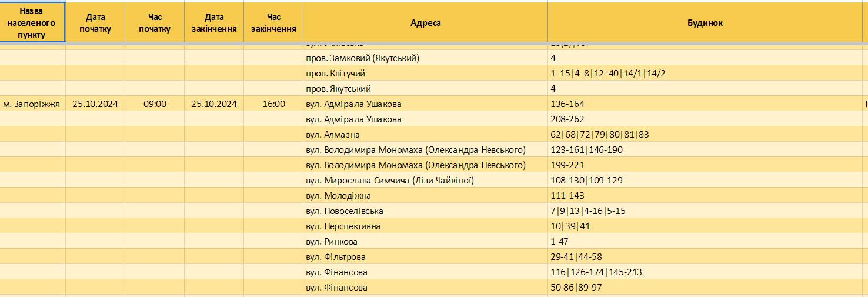
Task: Click the house numbers cell '29-41|44-58'
Action: point(705,256)
